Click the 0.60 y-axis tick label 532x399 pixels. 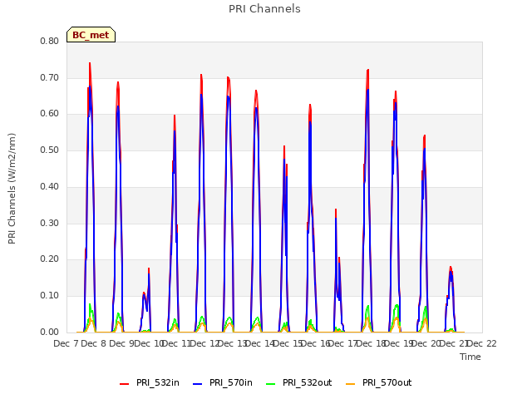(49, 114)
